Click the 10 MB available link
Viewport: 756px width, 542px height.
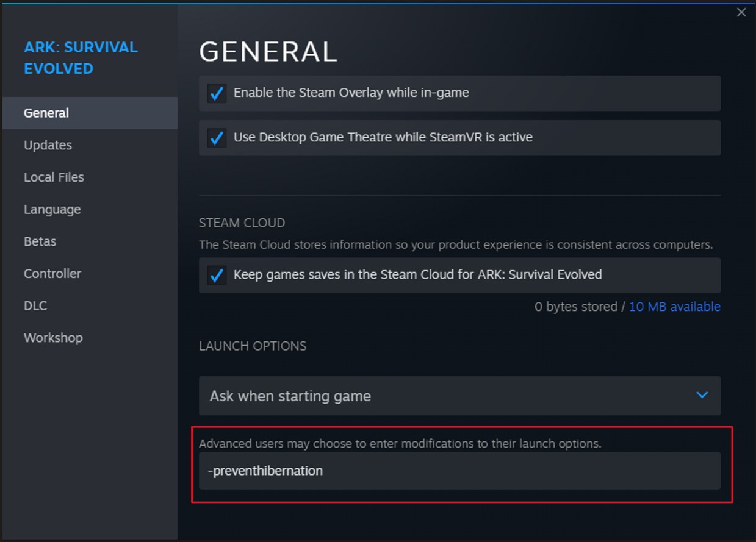click(674, 307)
